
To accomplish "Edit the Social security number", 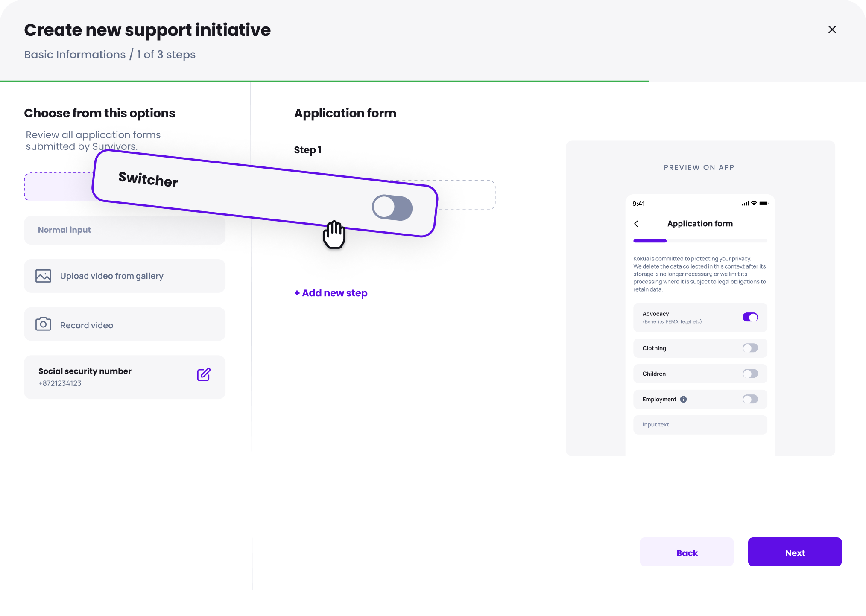I will click(204, 374).
